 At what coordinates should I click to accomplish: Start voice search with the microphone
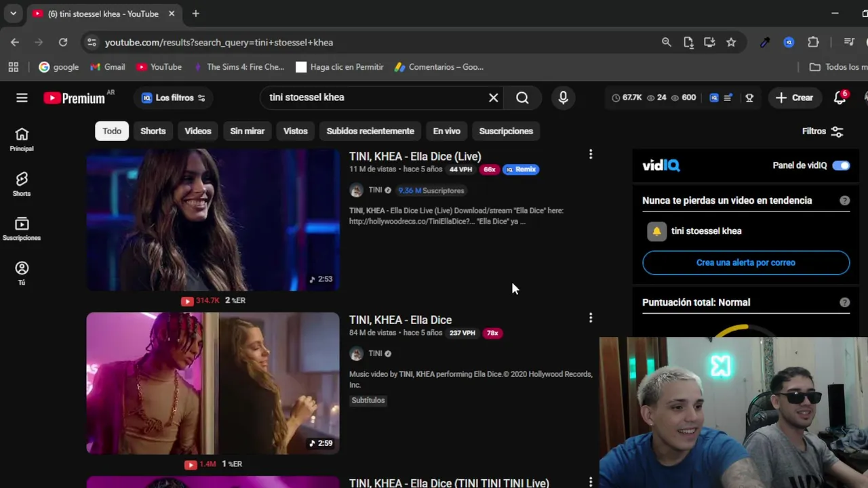point(563,98)
